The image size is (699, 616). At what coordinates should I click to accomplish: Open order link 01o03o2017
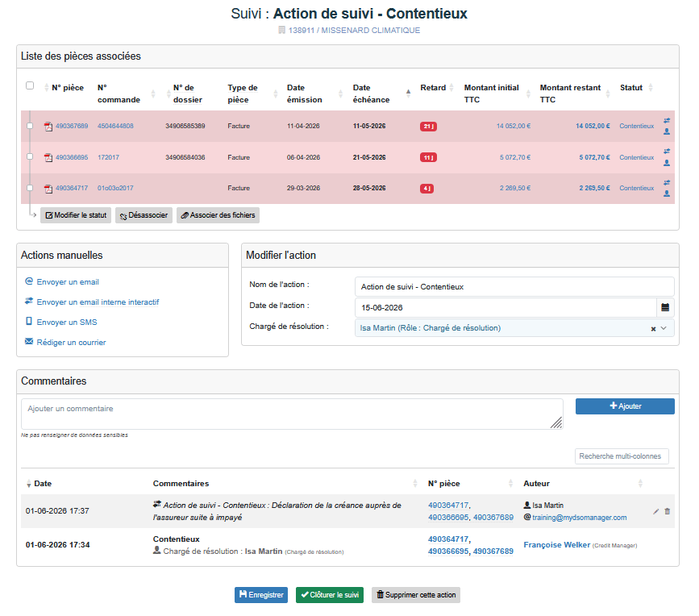point(115,188)
